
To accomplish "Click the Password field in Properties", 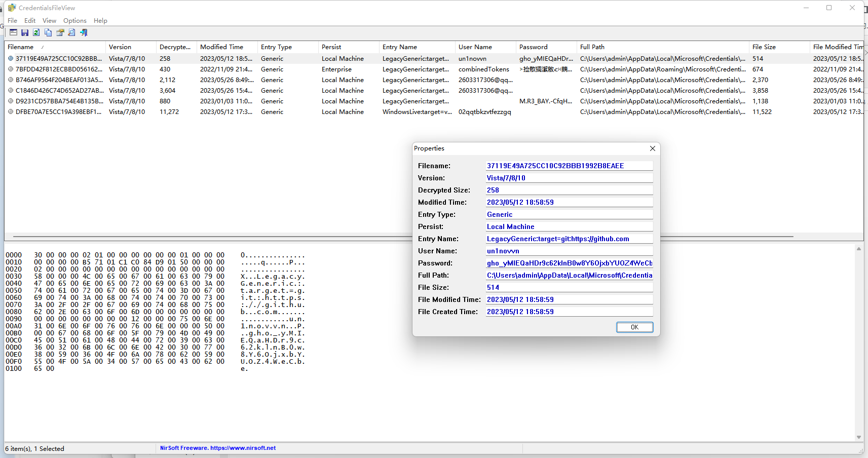I will 569,263.
